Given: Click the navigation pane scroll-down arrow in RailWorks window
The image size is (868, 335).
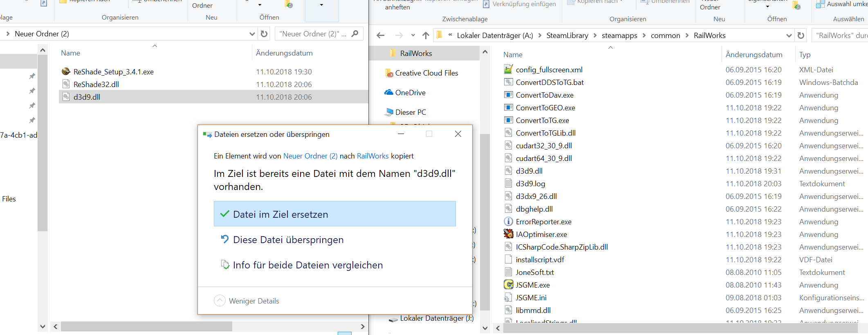Looking at the screenshot, I should (485, 328).
